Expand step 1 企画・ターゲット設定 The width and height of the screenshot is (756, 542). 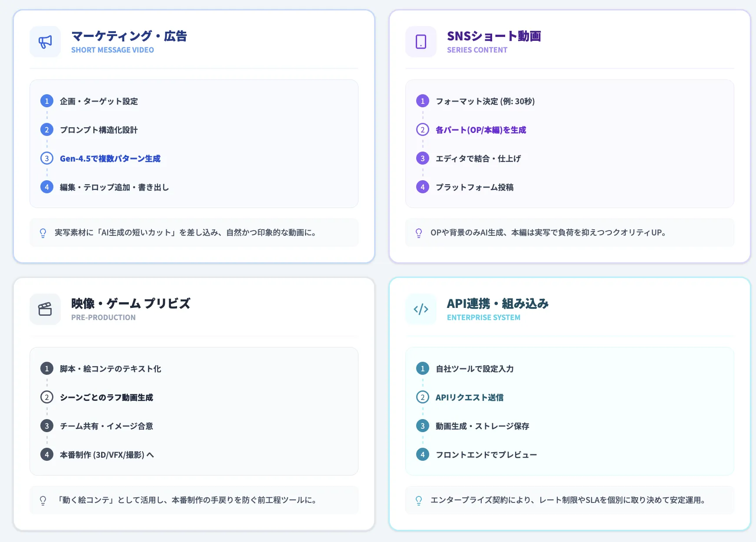click(x=98, y=101)
